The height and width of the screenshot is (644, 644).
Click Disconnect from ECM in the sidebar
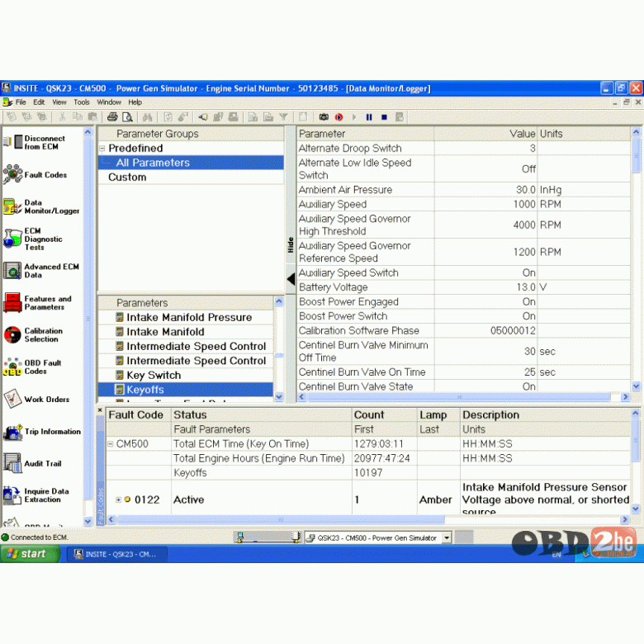click(35, 143)
